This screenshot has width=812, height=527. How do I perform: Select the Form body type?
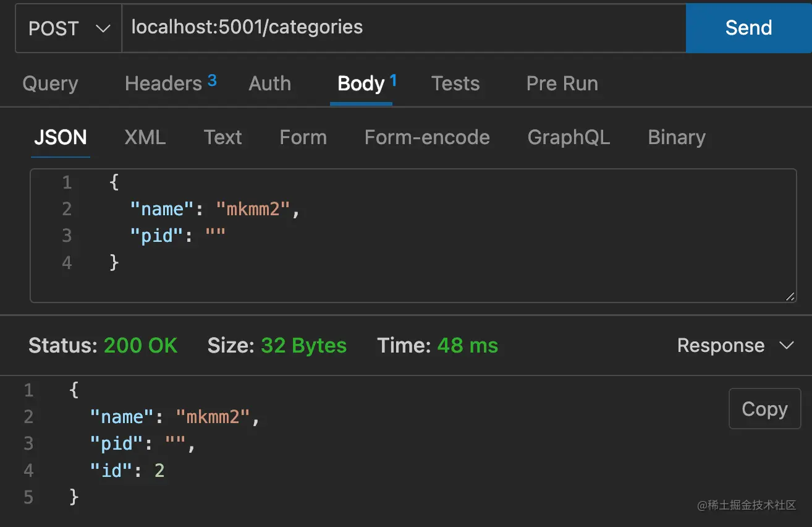pos(303,137)
